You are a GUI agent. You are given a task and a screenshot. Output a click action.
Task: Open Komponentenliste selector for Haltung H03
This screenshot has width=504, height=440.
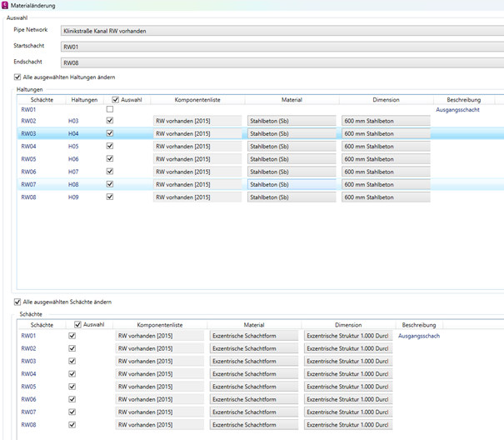click(x=197, y=121)
